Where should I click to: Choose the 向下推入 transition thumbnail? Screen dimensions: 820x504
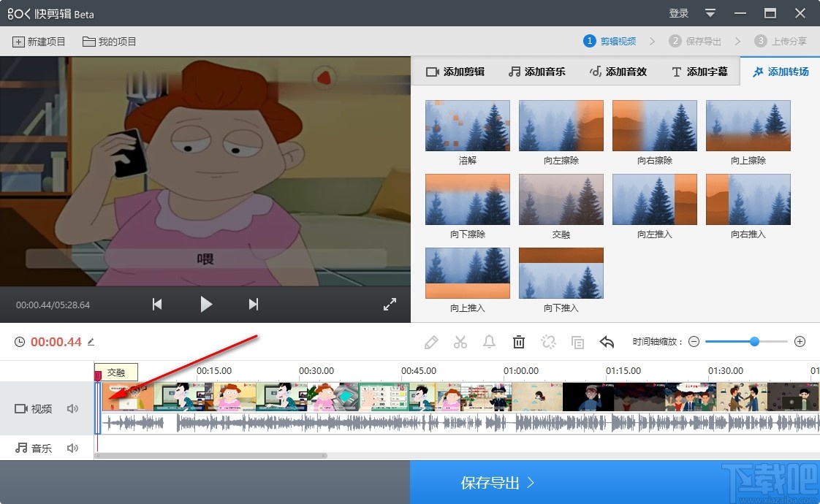coord(561,273)
